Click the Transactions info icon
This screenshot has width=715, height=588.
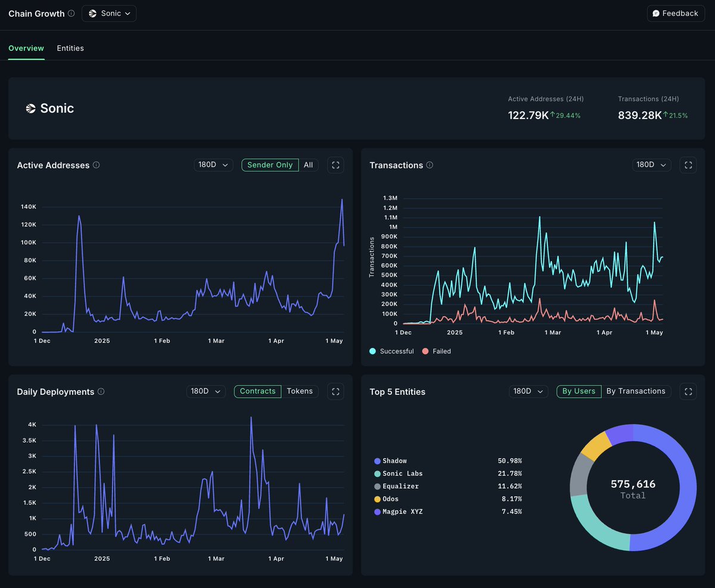[x=430, y=165]
